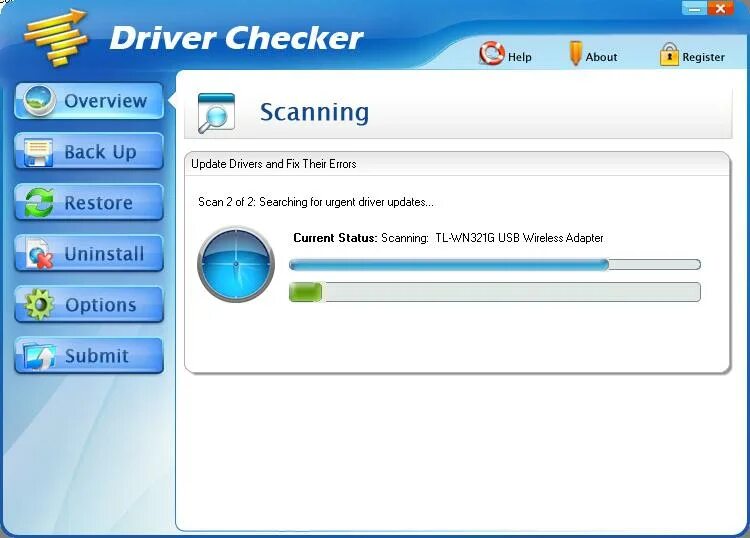Click the Back Up floppy disk icon
The image size is (750, 538).
(x=38, y=153)
